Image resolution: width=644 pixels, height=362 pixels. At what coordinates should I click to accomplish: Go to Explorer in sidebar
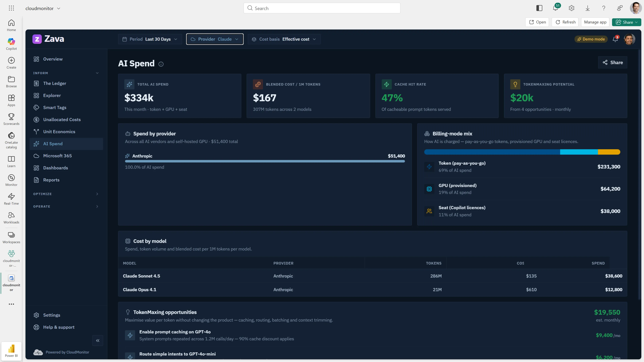pyautogui.click(x=66, y=95)
